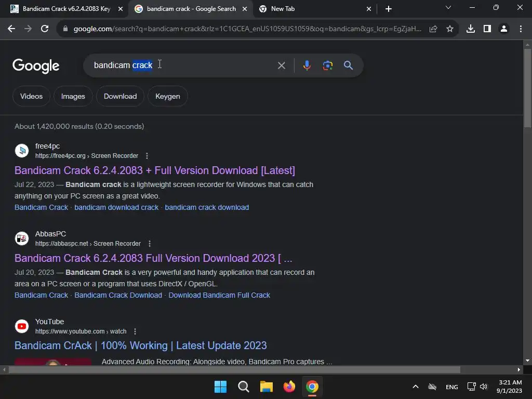The width and height of the screenshot is (532, 399).
Task: Click the AbbasPC site favicon
Action: click(22, 238)
